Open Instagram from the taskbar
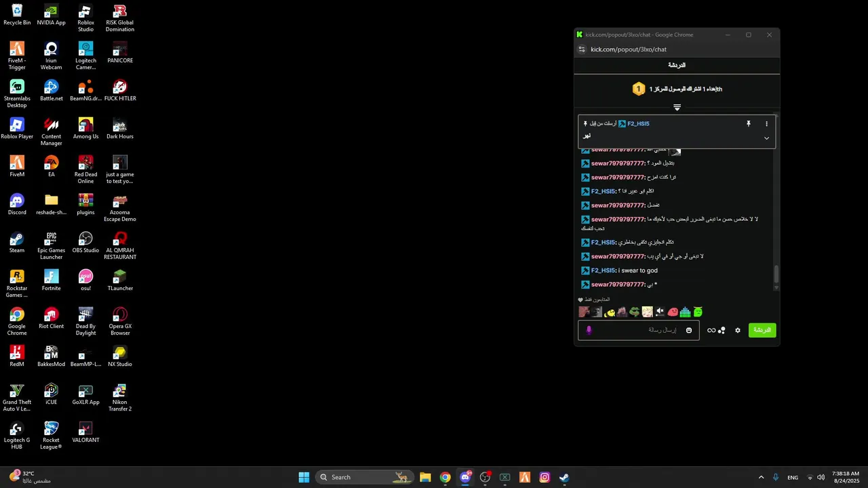 click(545, 477)
